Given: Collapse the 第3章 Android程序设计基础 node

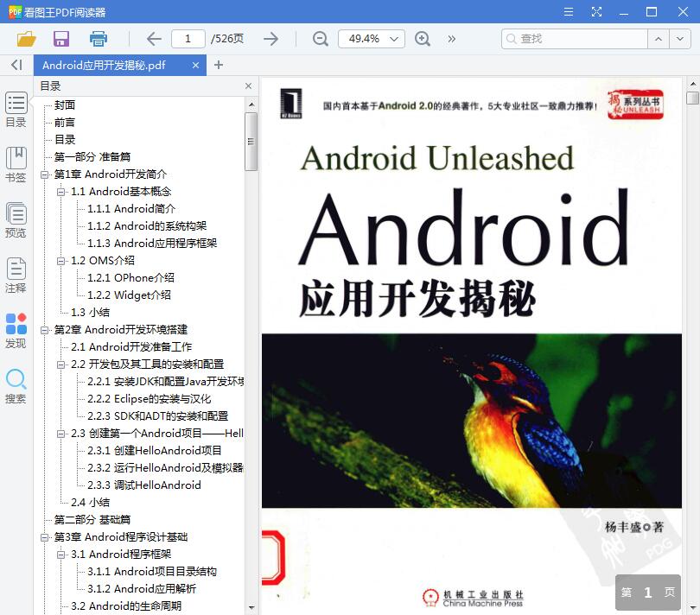Looking at the screenshot, I should click(45, 537).
